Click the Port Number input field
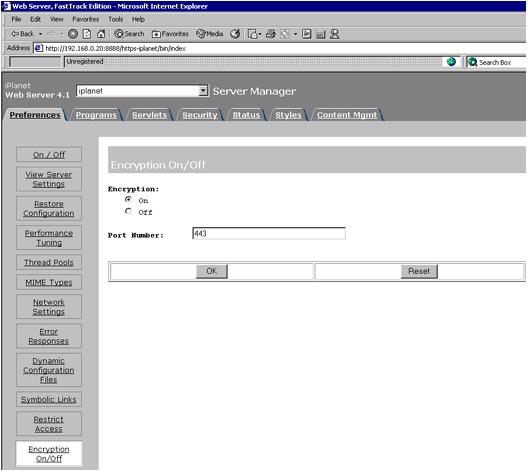 tap(269, 233)
